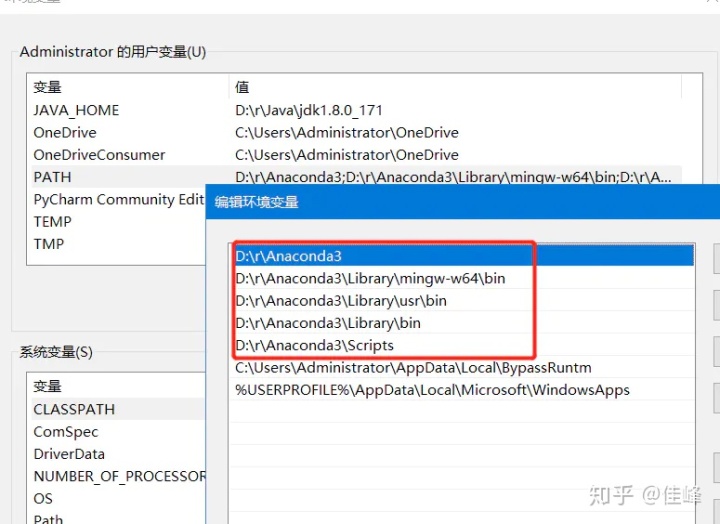Click the 编辑环境变量 dialog title bar
Screen dimensions: 720x524
pos(462,202)
